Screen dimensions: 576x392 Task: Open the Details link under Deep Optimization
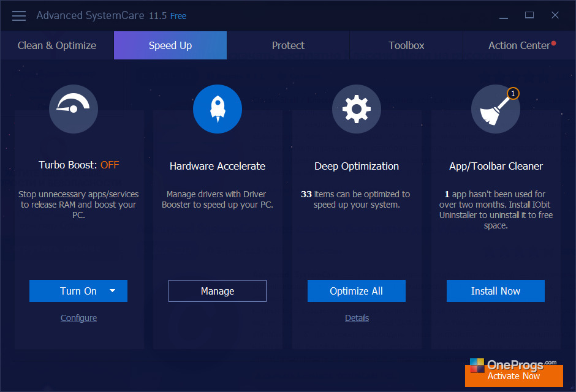click(357, 318)
